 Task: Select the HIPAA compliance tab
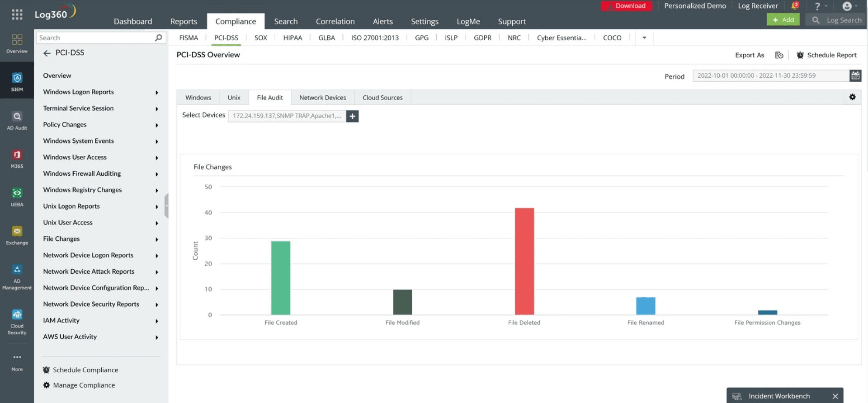292,38
